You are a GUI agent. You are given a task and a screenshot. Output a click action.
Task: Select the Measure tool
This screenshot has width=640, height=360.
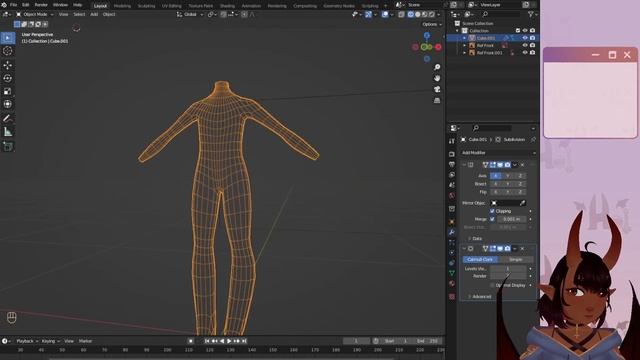click(8, 132)
